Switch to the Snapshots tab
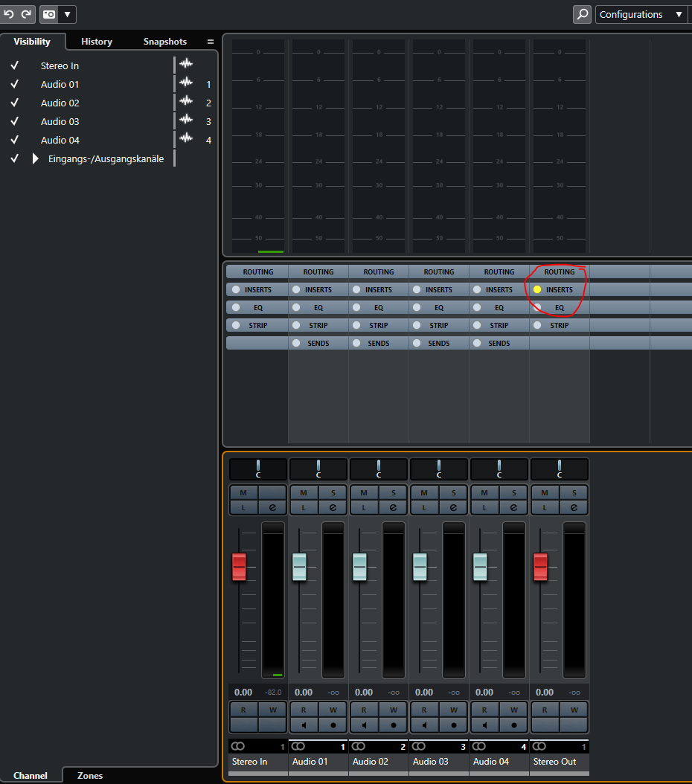 click(165, 42)
